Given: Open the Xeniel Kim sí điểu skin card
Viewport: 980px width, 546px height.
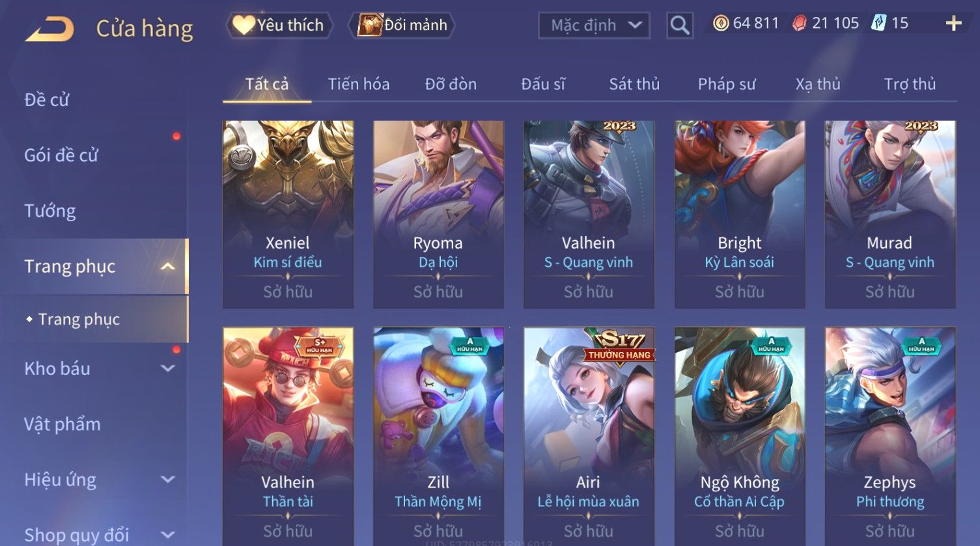Looking at the screenshot, I should coord(288,214).
